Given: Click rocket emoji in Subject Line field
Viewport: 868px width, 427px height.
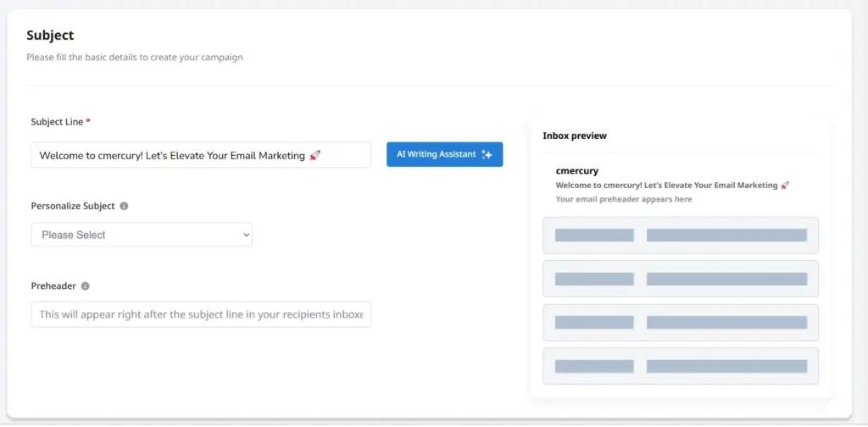Looking at the screenshot, I should tap(315, 155).
